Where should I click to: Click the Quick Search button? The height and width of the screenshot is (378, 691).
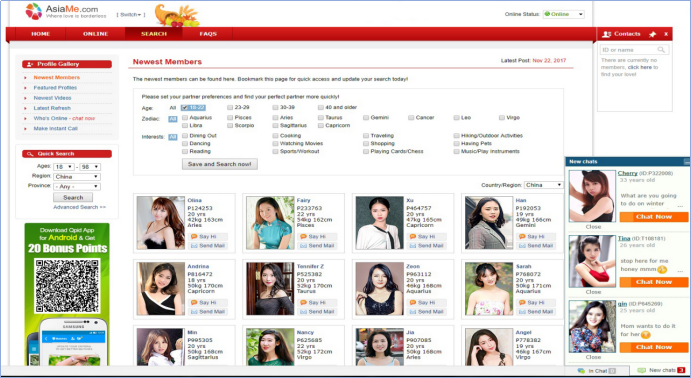[73, 197]
